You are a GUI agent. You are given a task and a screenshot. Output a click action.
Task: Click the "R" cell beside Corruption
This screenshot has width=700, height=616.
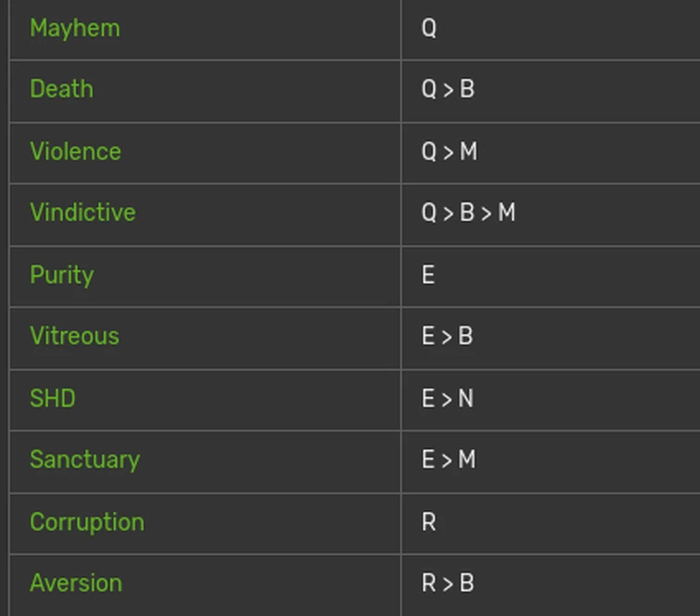coord(428,521)
